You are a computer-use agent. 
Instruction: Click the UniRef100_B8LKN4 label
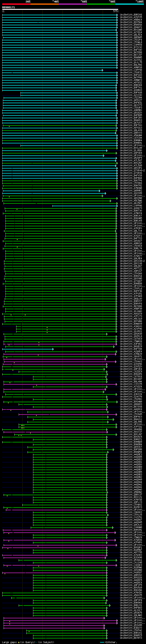click(131, 382)
